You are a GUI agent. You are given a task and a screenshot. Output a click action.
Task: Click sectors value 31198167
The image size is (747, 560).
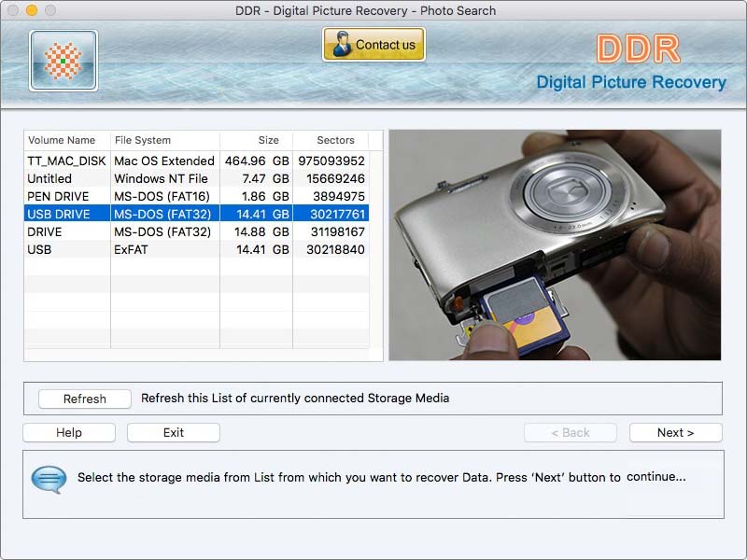pos(338,231)
